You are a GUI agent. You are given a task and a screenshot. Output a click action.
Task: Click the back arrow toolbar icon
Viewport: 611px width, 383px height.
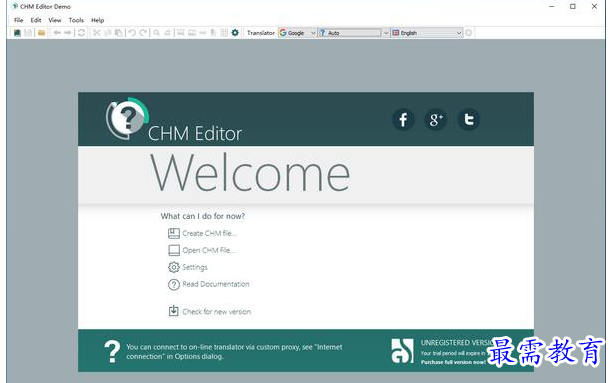pyautogui.click(x=57, y=33)
